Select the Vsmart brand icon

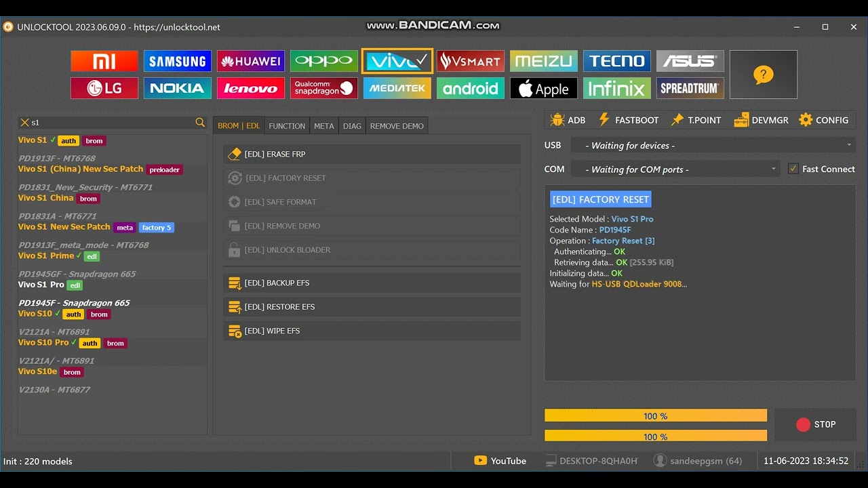coord(471,61)
